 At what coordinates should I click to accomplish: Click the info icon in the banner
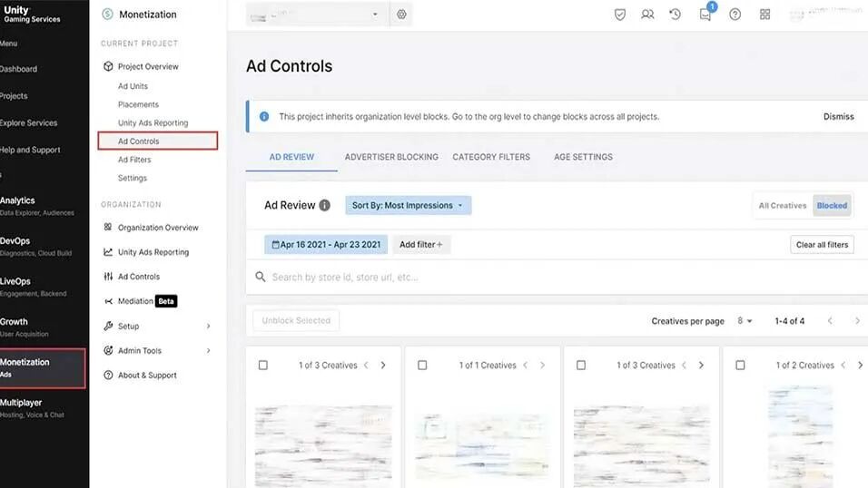point(264,117)
